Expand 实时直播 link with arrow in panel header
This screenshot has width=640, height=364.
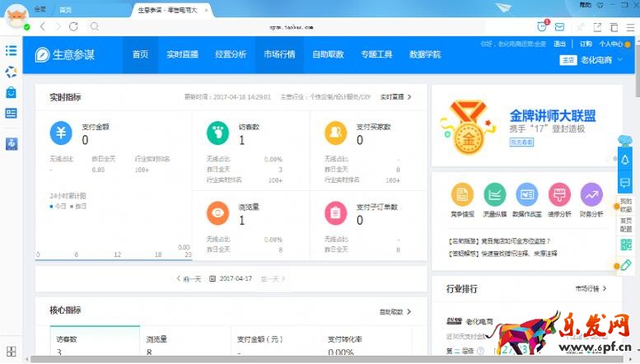coord(396,97)
